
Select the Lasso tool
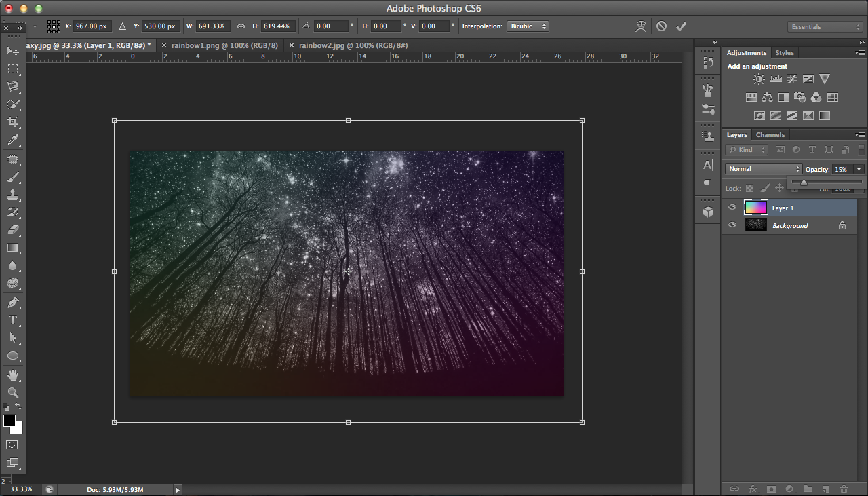click(x=13, y=87)
